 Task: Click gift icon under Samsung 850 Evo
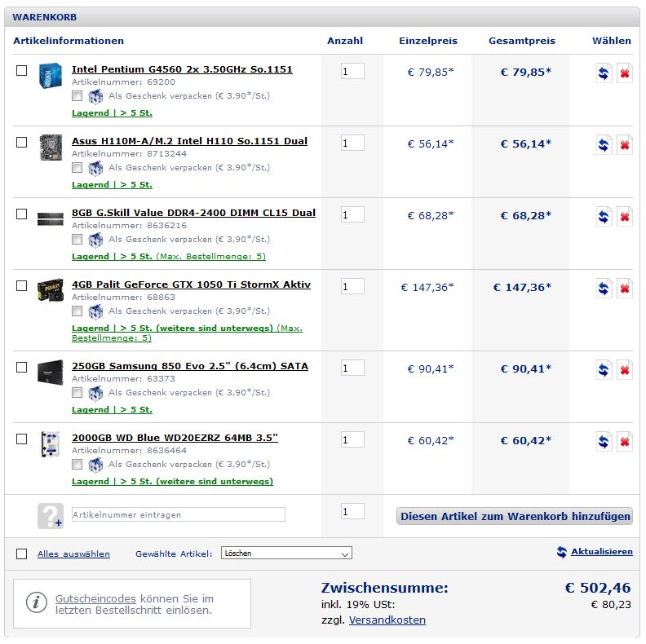coord(95,393)
